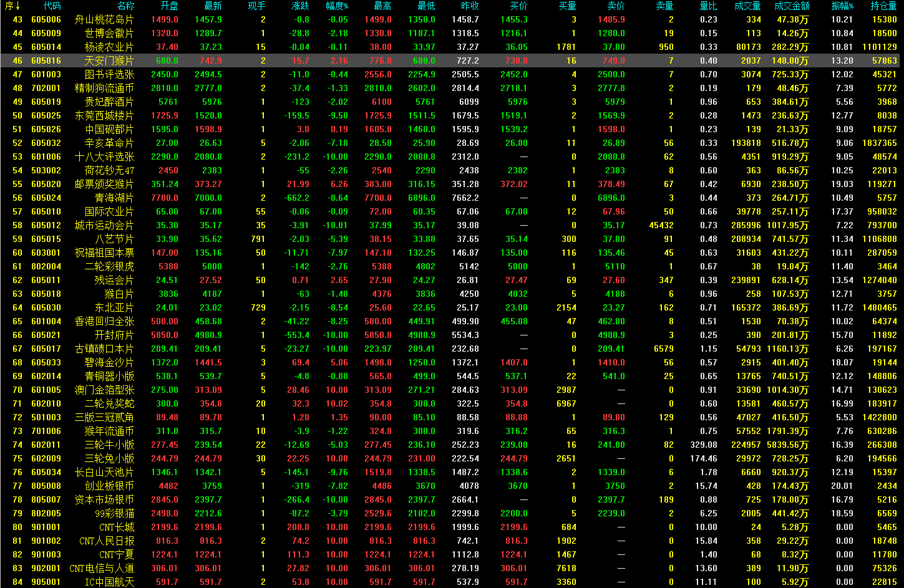Select the 三轮牛小版 row name
Image resolution: width=904 pixels, height=588 pixels.
coord(109,445)
